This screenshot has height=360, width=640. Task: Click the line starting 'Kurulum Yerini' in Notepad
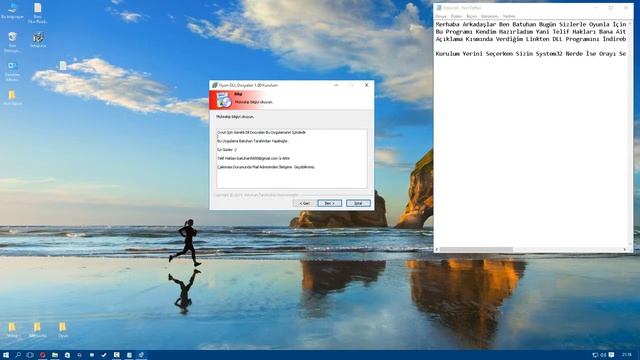pos(531,54)
